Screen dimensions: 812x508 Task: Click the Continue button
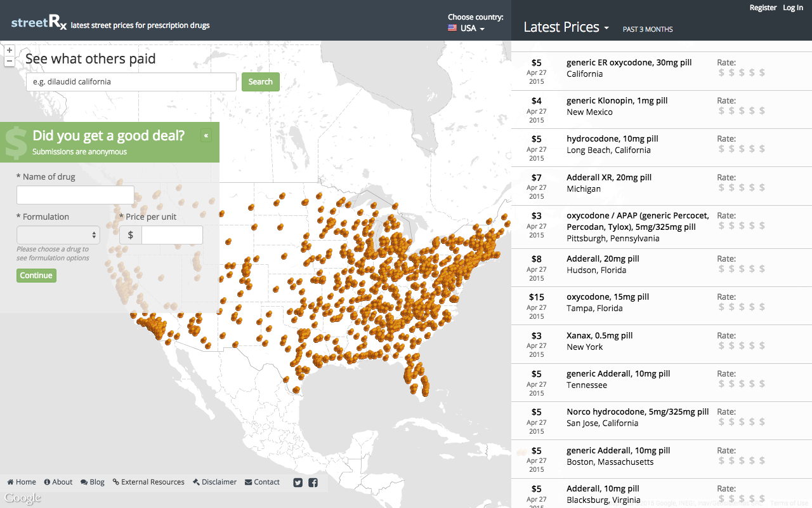[x=36, y=276]
